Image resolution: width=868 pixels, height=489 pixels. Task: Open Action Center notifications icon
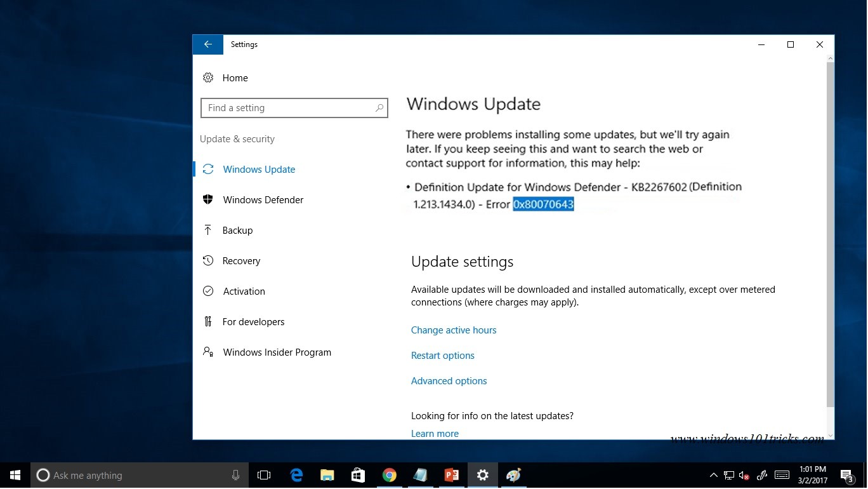click(846, 475)
